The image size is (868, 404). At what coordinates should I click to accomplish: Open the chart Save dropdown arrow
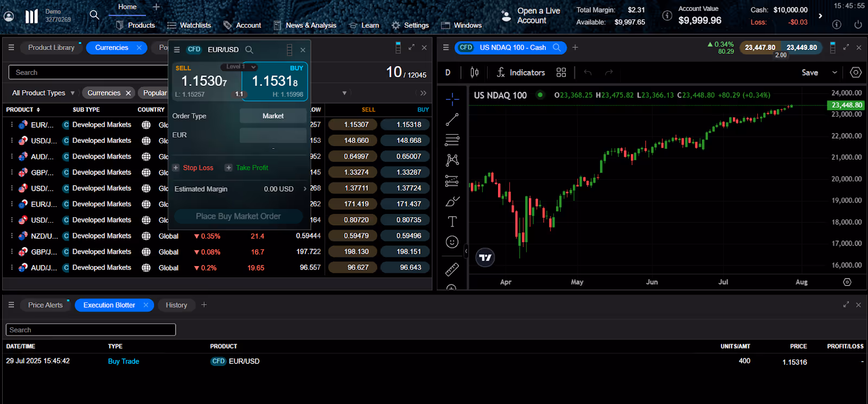[834, 72]
